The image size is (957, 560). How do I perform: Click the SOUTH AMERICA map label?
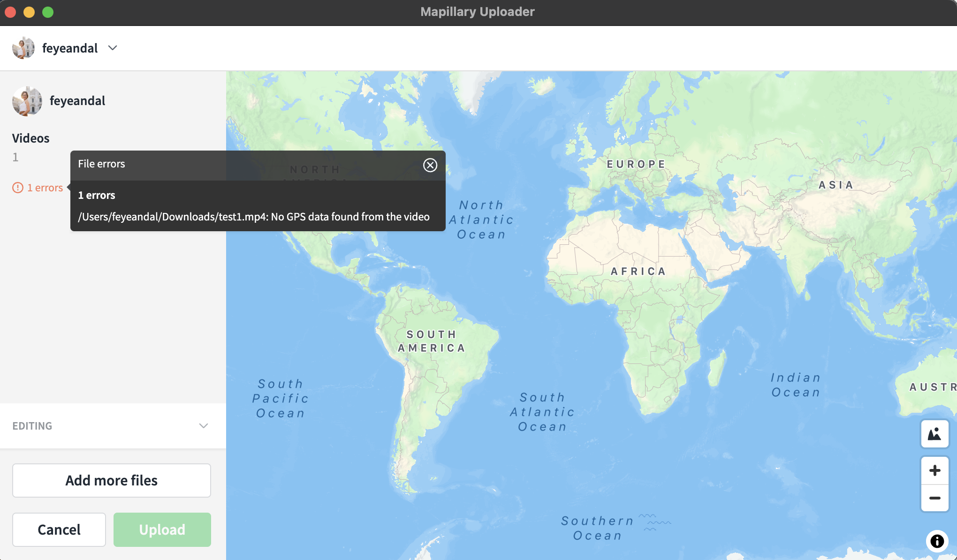[432, 341]
